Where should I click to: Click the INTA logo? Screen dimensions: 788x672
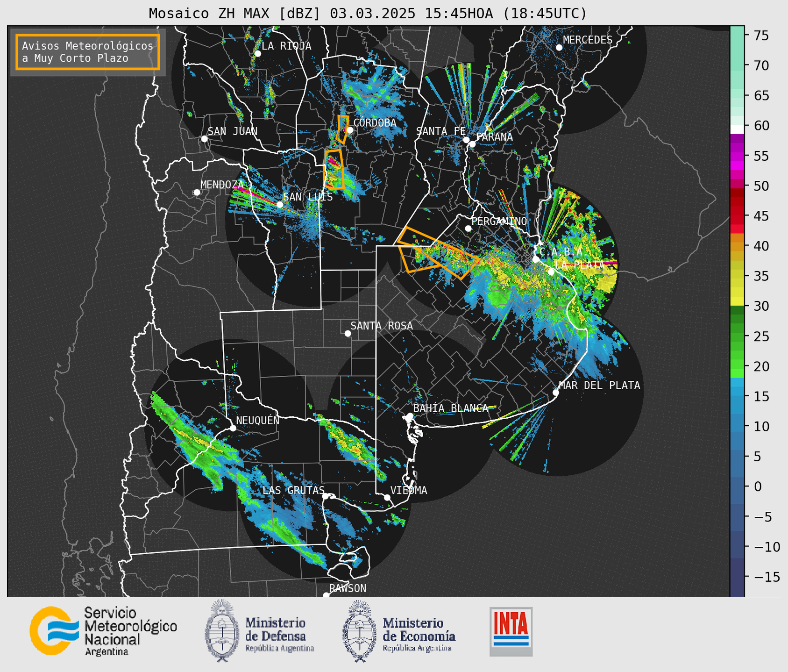(511, 632)
